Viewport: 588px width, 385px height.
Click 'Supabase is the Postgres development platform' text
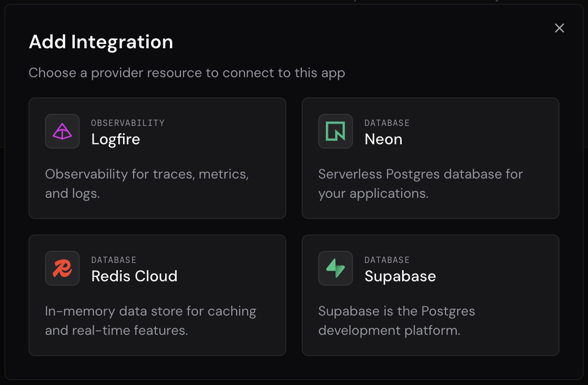pos(397,321)
